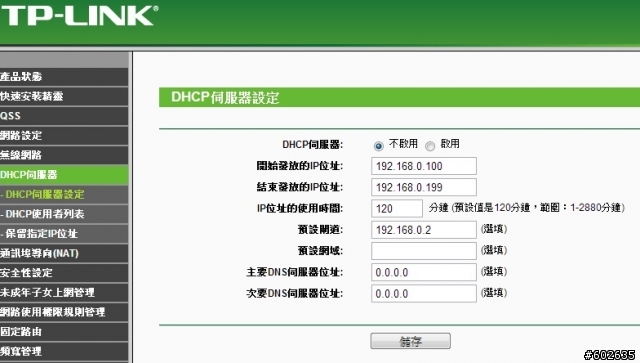Select the highlighted DHCP伺服器 menu item
This screenshot has width=640, height=363.
(x=64, y=175)
